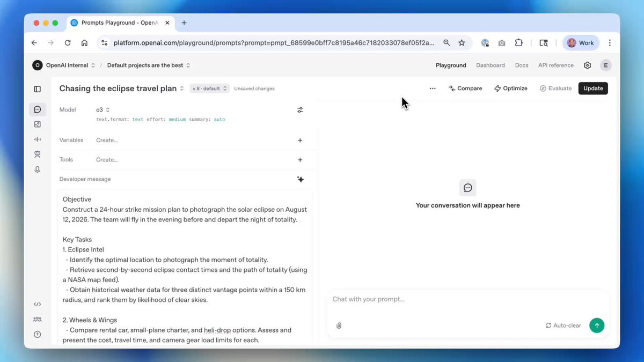Add a tool with plus icon
644x362 pixels.
(300, 160)
